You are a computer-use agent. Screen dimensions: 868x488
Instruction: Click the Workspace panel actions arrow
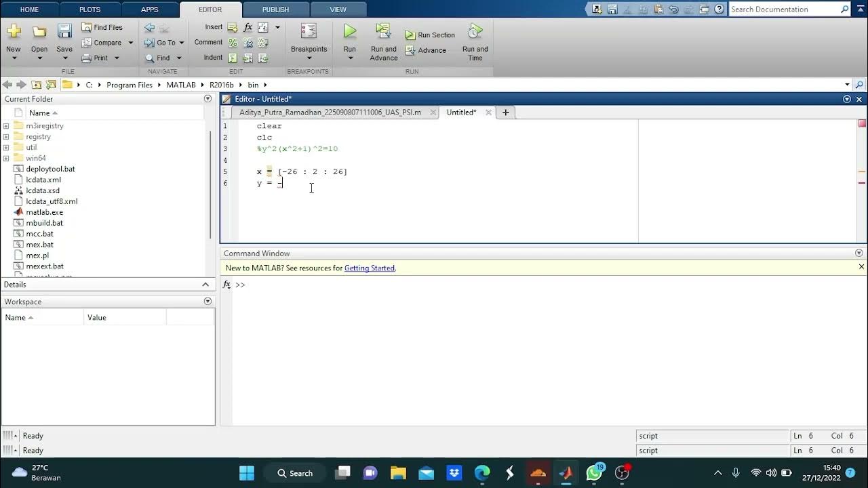pos(208,302)
